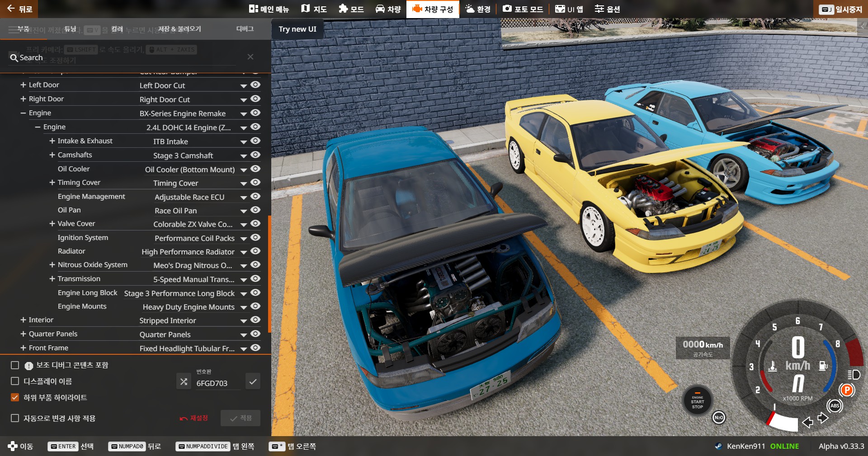Click the debug warning exclamation icon

pos(29,366)
